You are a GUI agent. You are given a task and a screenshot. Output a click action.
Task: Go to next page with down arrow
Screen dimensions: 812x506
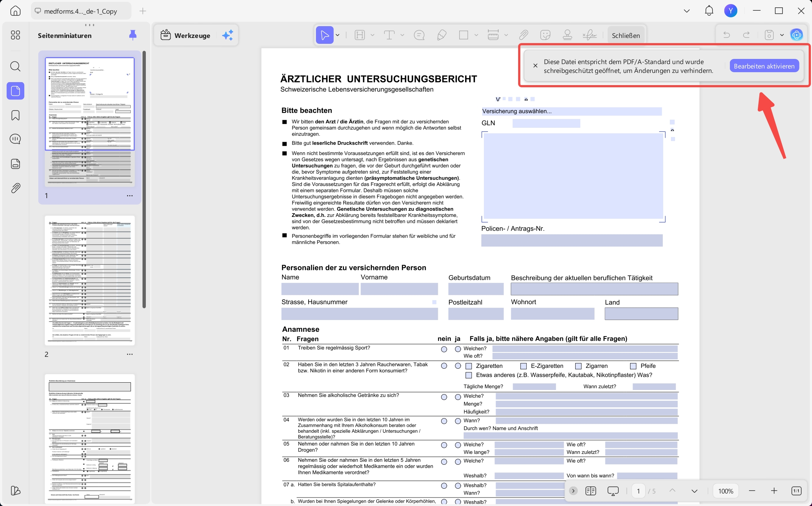tap(694, 491)
